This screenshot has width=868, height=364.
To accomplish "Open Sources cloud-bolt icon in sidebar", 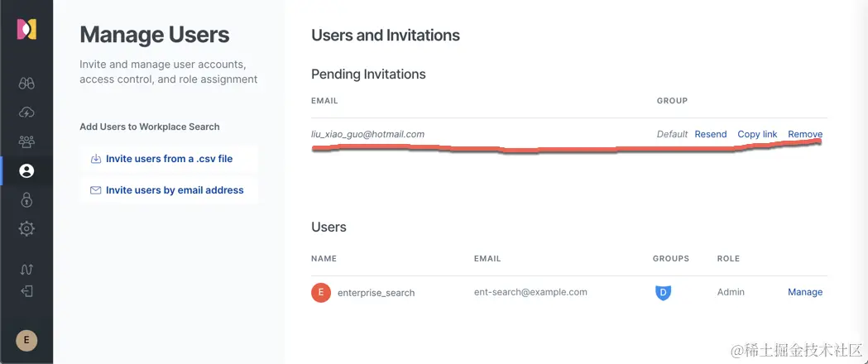I will [26, 113].
